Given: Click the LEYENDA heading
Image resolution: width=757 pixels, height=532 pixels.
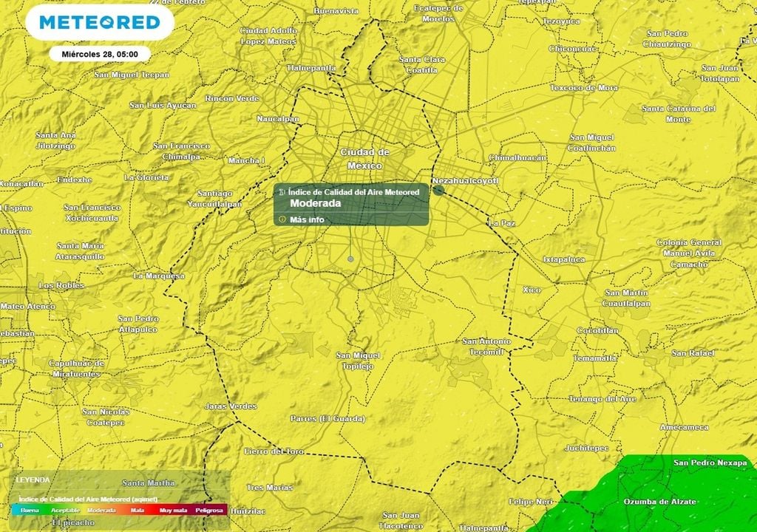Looking at the screenshot, I should [33, 480].
